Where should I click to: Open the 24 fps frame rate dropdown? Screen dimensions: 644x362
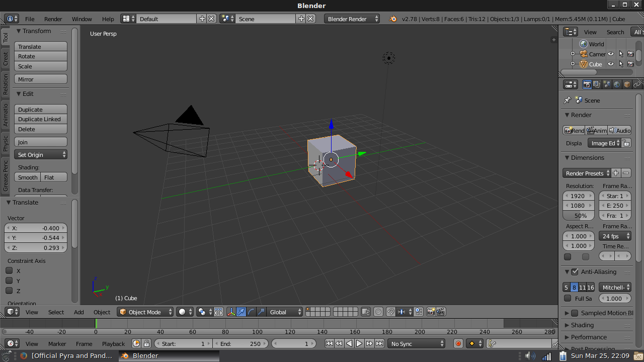(x=615, y=236)
